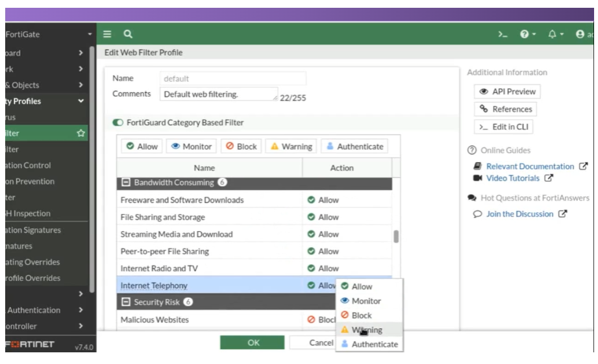This screenshot has width=598, height=364.
Task: Collapse the Security Risk category group
Action: 125,302
